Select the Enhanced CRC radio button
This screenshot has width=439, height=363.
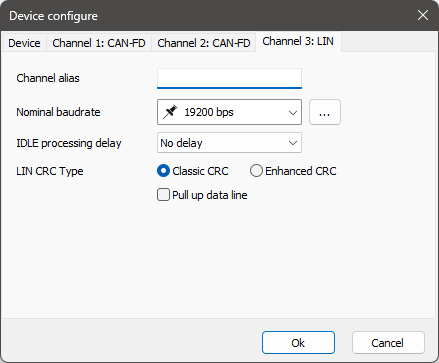(x=256, y=171)
